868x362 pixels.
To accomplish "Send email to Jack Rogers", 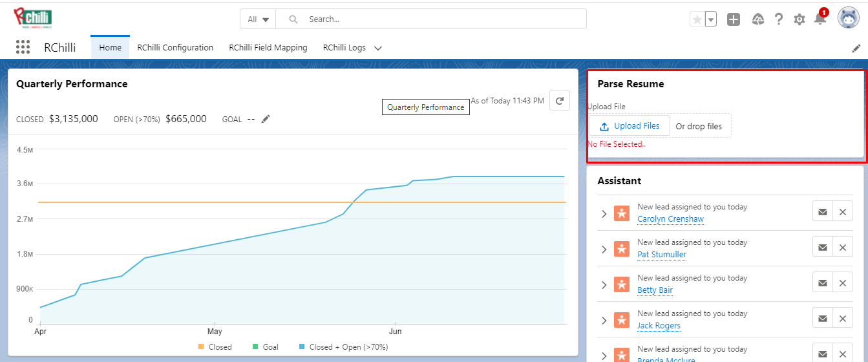I will click(822, 318).
